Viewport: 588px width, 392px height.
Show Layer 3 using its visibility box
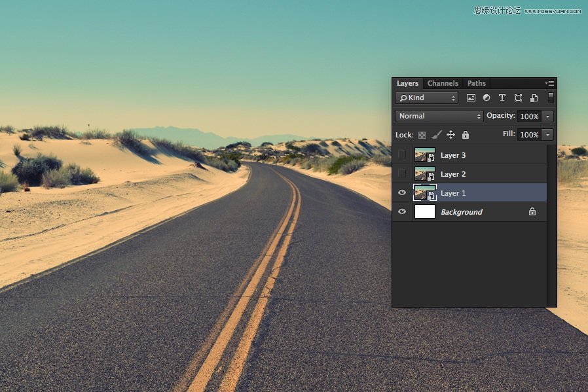(x=402, y=155)
